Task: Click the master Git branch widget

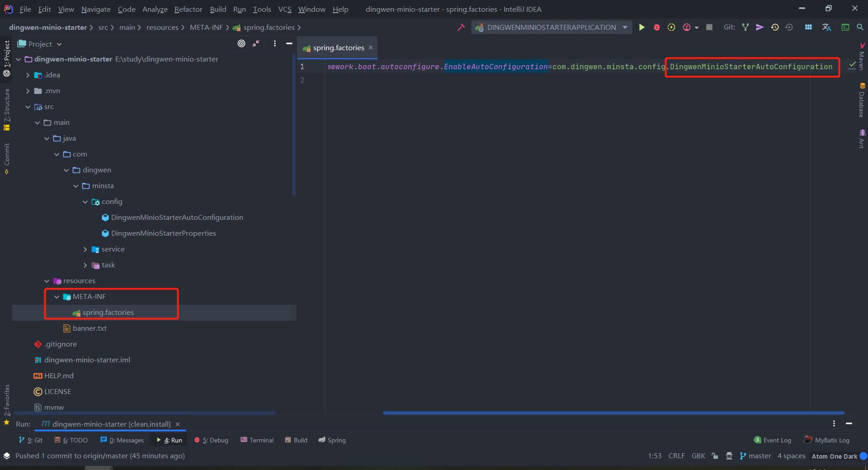Action: click(x=755, y=456)
